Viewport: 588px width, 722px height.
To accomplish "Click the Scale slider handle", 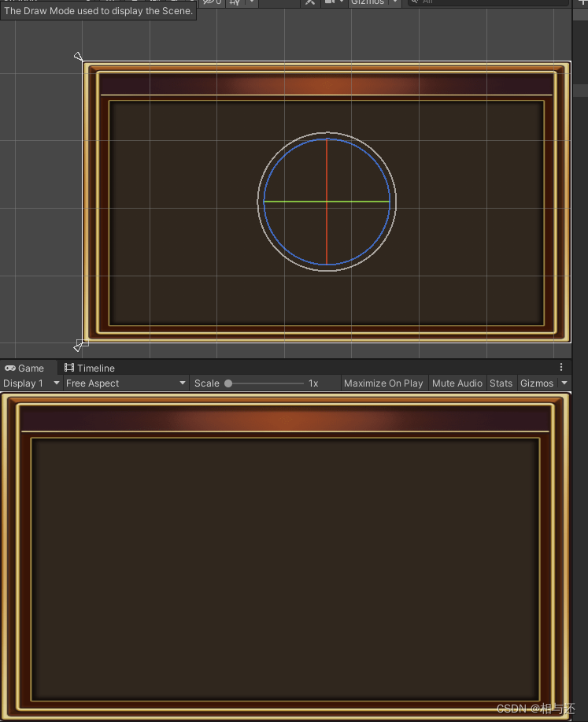I will click(x=228, y=383).
